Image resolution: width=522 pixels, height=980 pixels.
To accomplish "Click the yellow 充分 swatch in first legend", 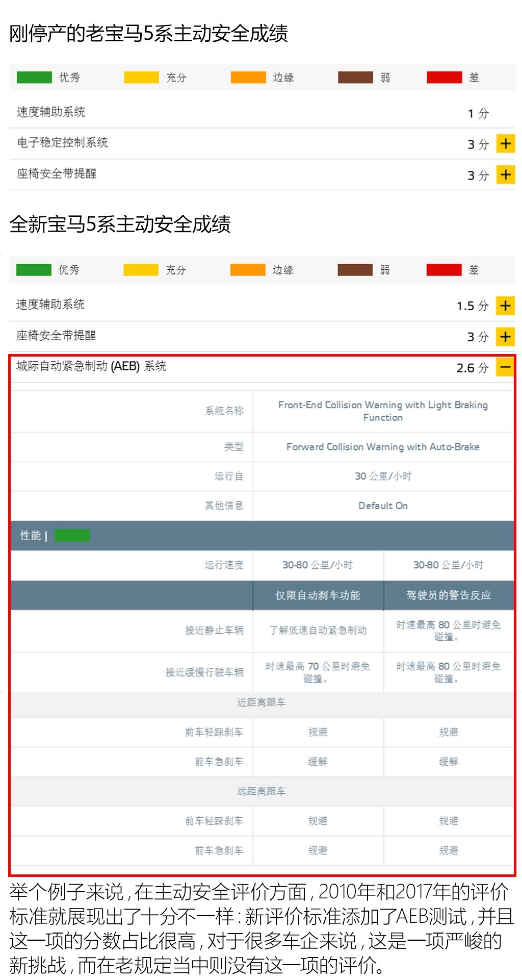I will [142, 78].
